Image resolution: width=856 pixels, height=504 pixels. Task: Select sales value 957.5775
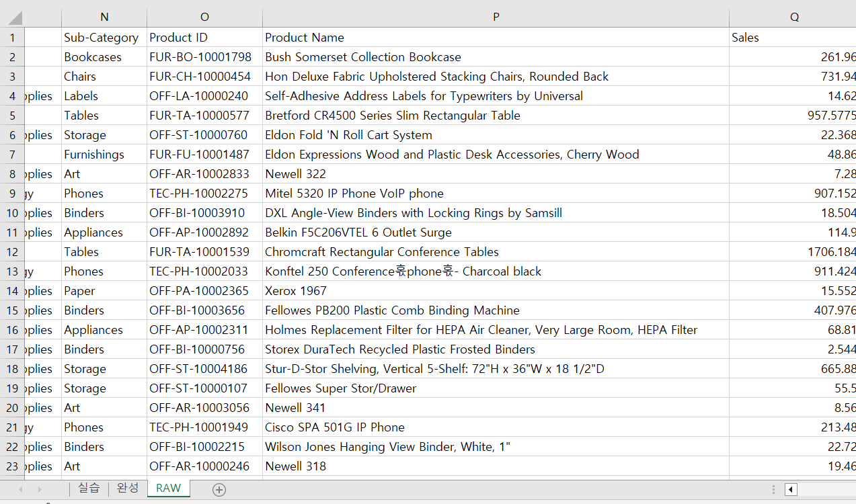[x=793, y=116]
